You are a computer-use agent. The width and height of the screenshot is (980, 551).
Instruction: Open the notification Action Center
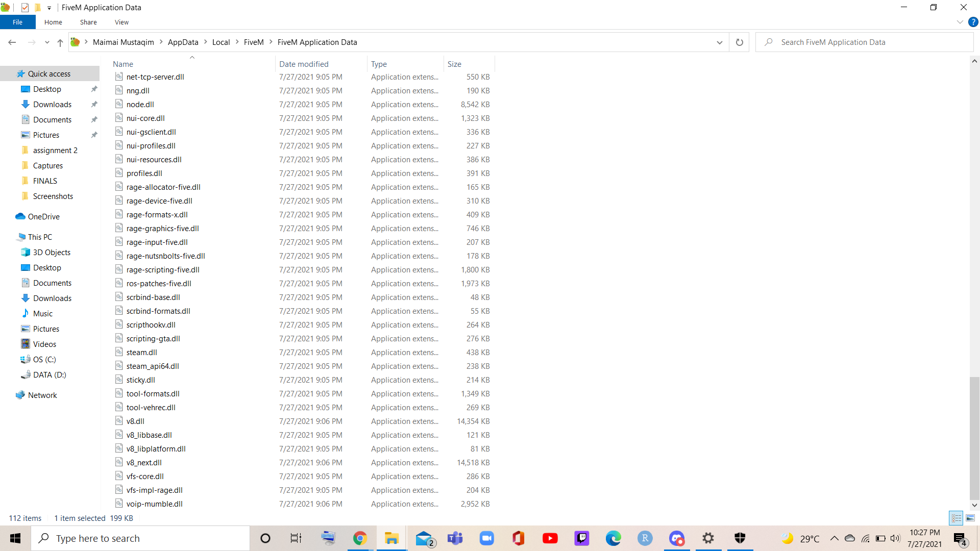[x=961, y=539]
